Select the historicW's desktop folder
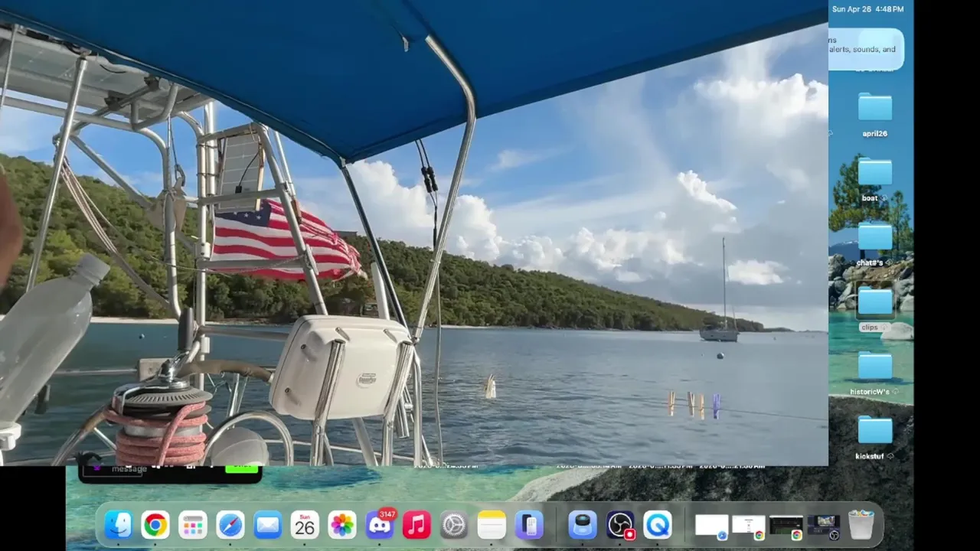The width and height of the screenshot is (980, 551). [x=874, y=373]
